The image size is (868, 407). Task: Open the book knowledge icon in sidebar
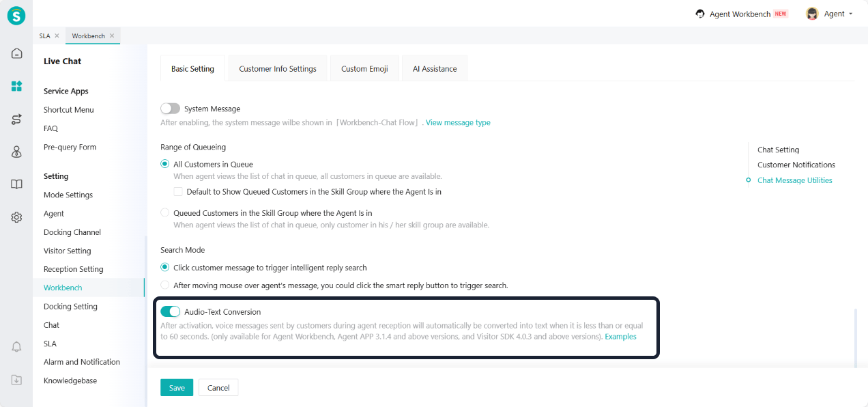[16, 184]
